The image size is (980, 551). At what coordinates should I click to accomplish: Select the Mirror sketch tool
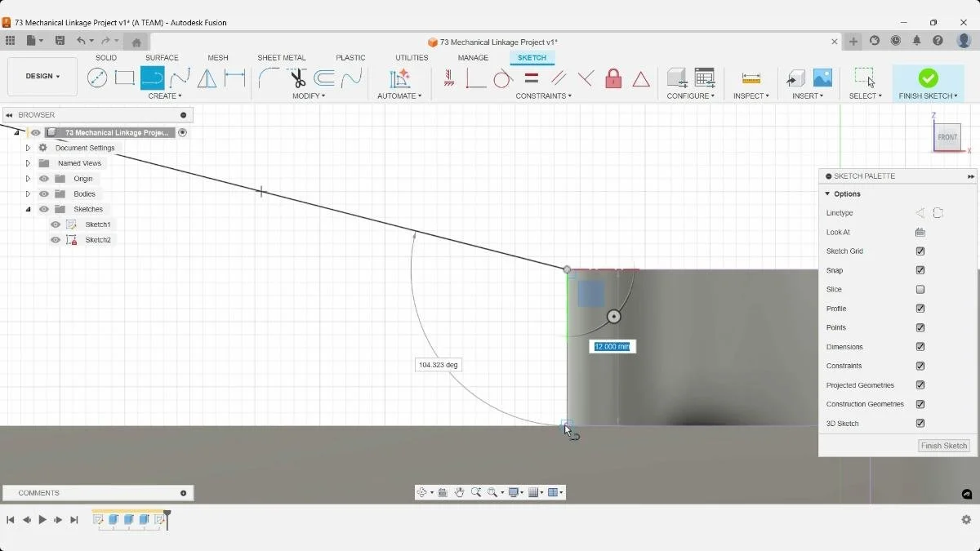click(207, 78)
